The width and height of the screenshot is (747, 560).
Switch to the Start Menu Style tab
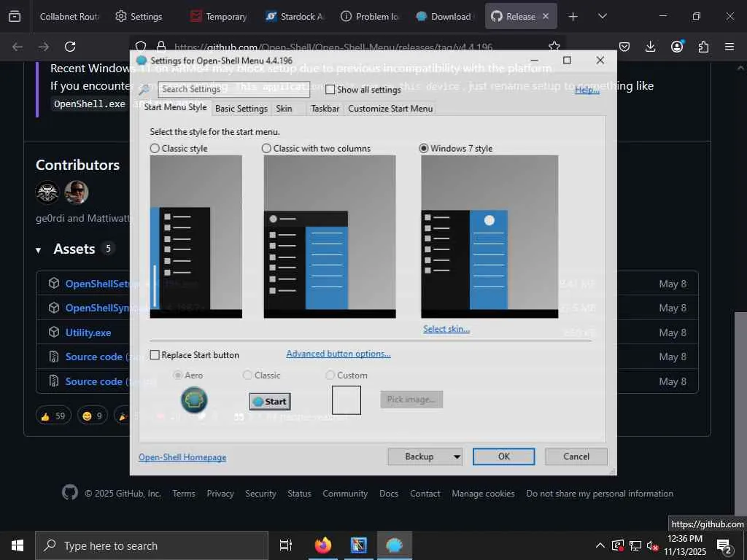(x=175, y=107)
